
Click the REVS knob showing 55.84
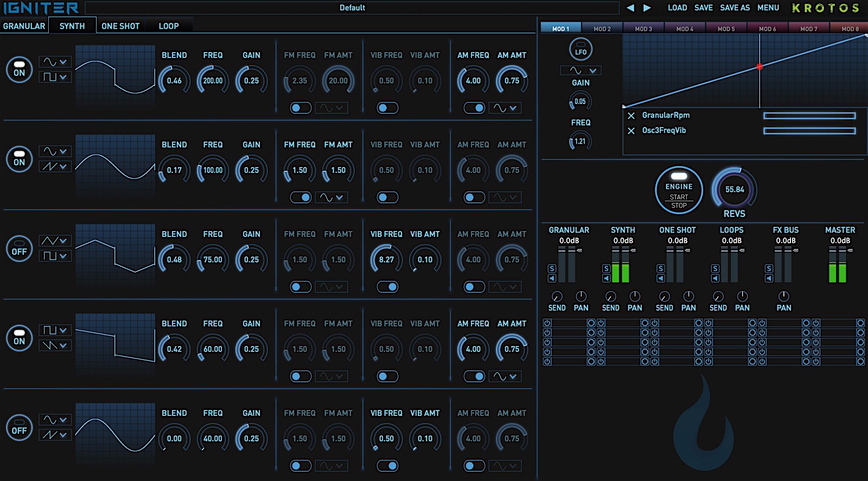[735, 189]
